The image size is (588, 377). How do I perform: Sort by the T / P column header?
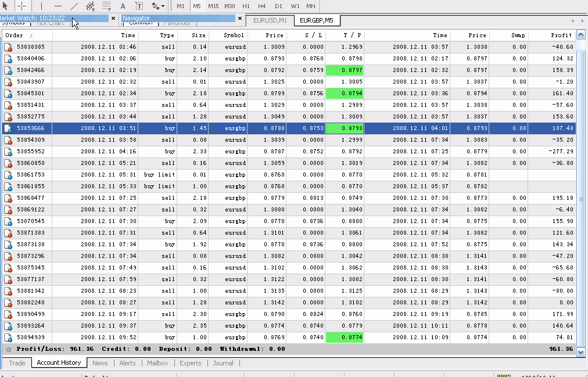tap(345, 35)
